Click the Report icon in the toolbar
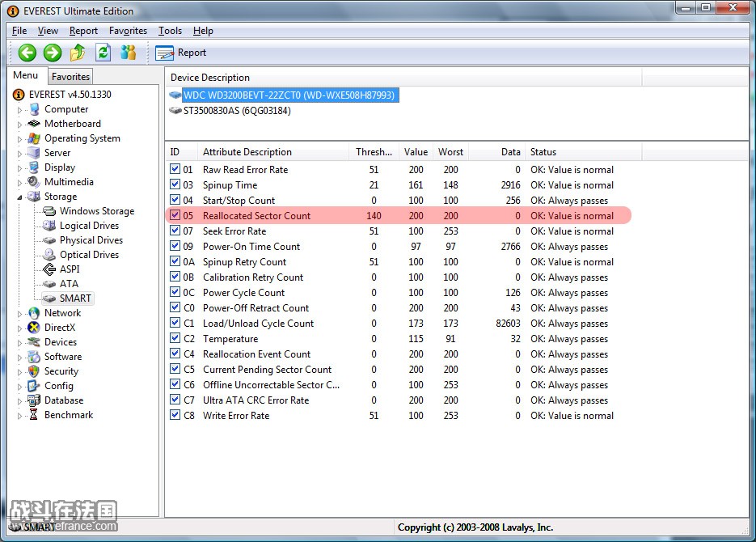This screenshot has width=756, height=542. coord(164,53)
